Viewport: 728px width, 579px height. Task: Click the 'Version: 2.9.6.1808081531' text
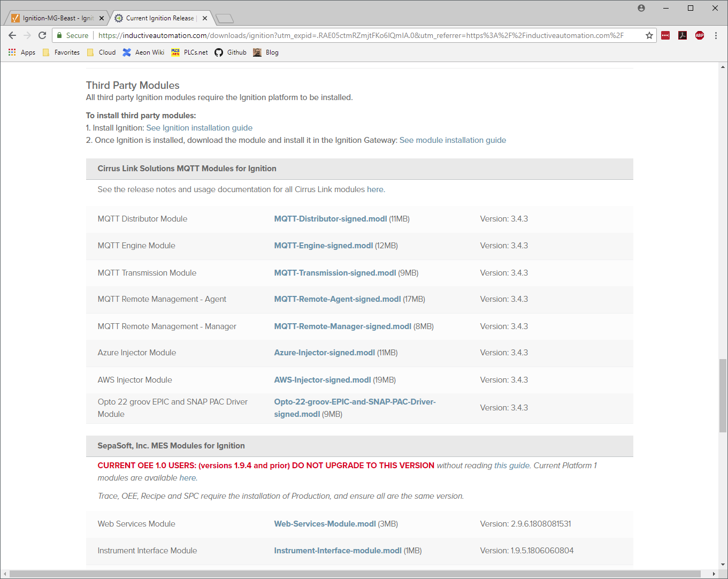coord(525,524)
